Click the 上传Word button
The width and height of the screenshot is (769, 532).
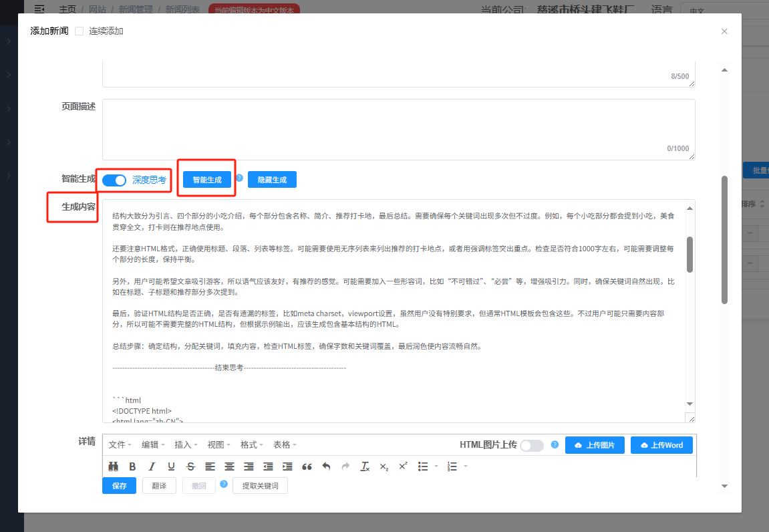[x=661, y=445]
